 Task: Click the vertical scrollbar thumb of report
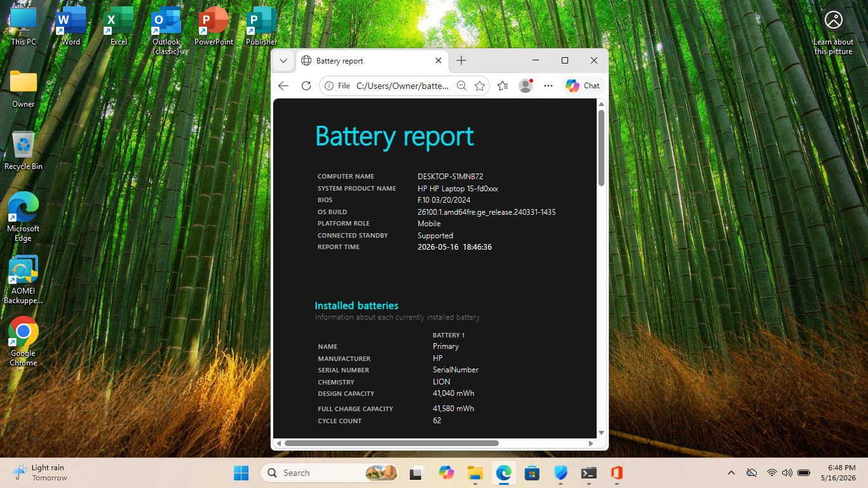[x=601, y=147]
